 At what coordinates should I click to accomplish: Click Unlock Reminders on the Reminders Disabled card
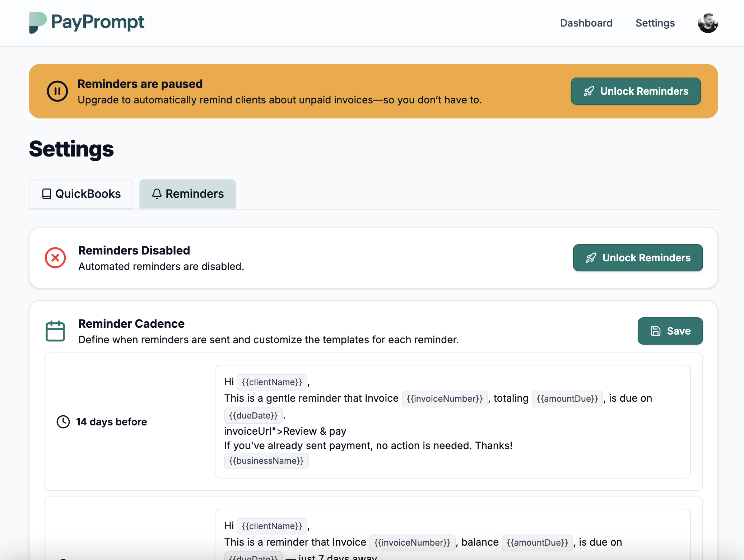pyautogui.click(x=638, y=258)
